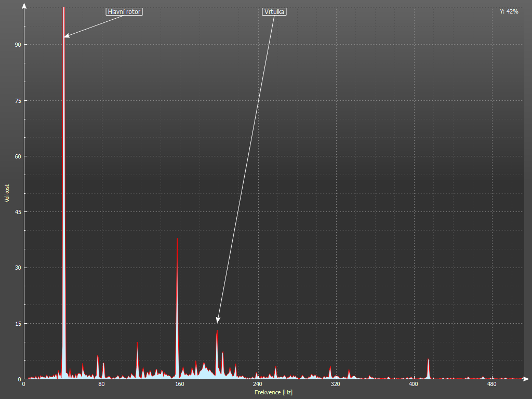
Task: Click the 60 label on magnitude axis
Action: tap(17, 156)
